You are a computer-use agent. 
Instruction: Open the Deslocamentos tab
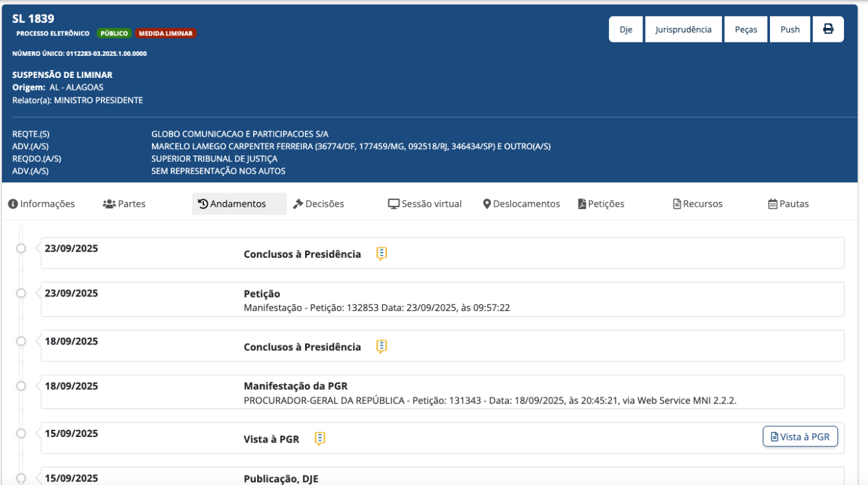[x=522, y=204]
